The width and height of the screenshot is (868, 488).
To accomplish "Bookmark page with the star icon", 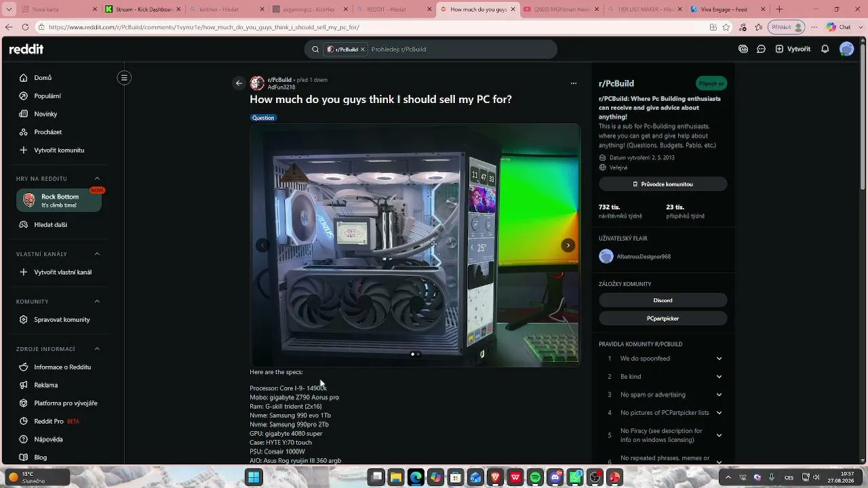I will click(x=726, y=27).
